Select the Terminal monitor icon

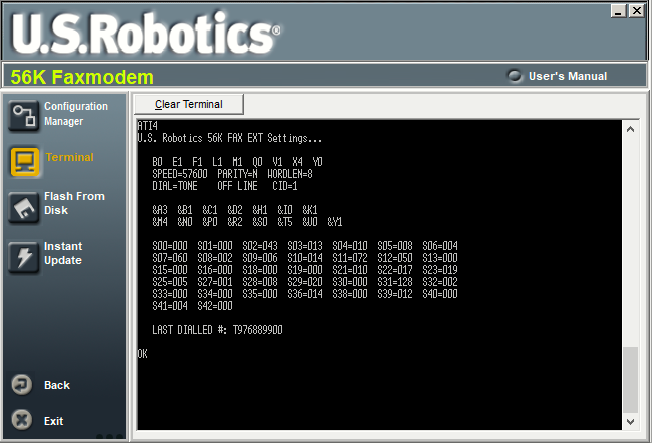coord(25,162)
